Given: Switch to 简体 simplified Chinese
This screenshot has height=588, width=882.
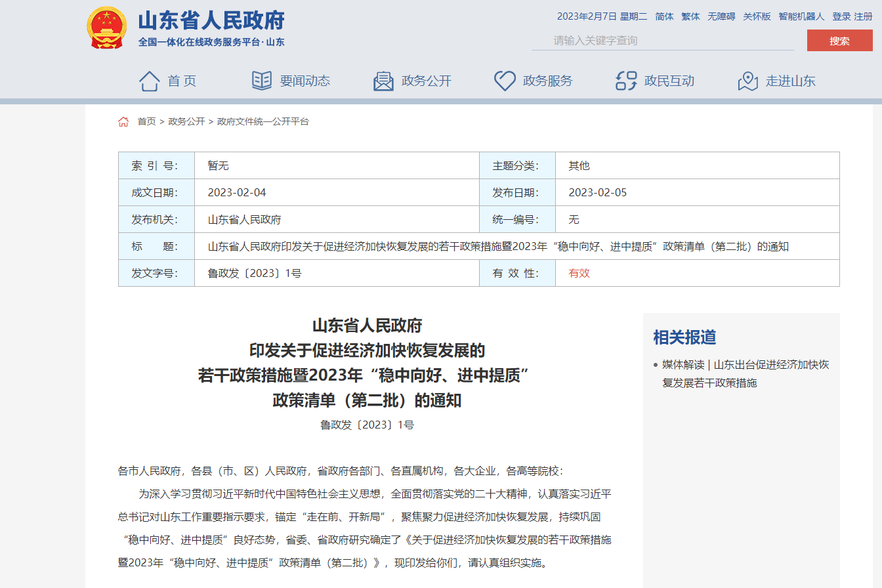Looking at the screenshot, I should coord(664,16).
